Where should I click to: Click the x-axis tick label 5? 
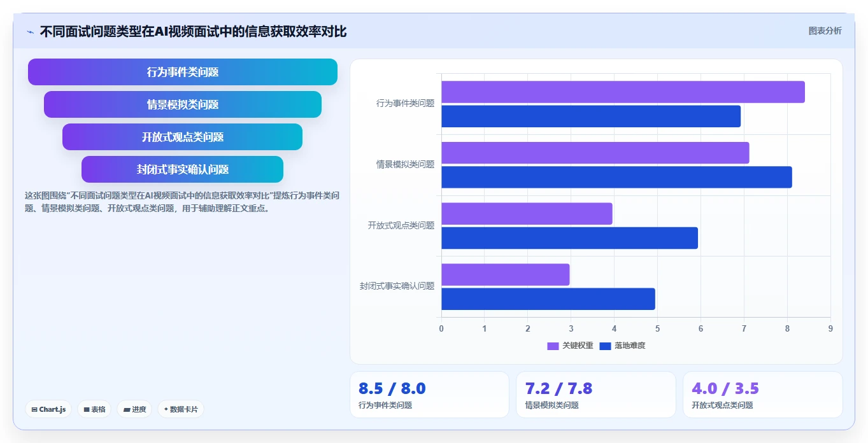pos(657,328)
